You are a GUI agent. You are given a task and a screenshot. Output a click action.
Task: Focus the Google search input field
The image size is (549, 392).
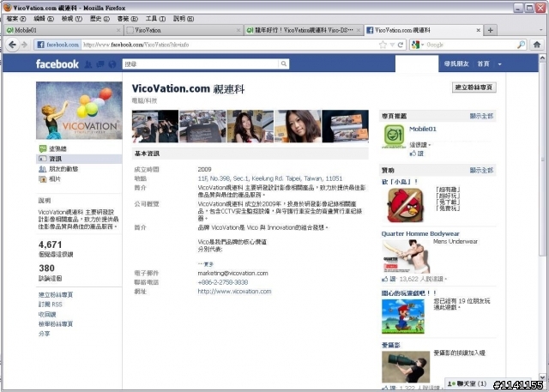pyautogui.click(x=471, y=45)
